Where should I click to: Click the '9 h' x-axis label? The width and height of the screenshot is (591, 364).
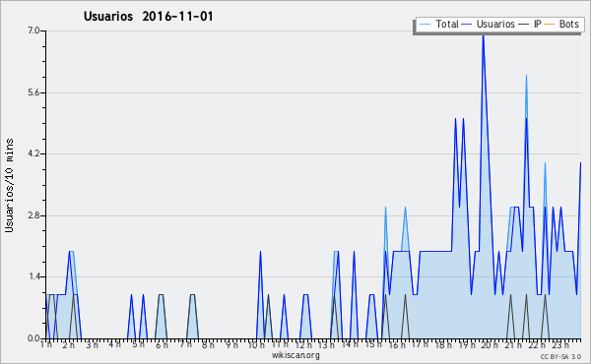(x=231, y=344)
